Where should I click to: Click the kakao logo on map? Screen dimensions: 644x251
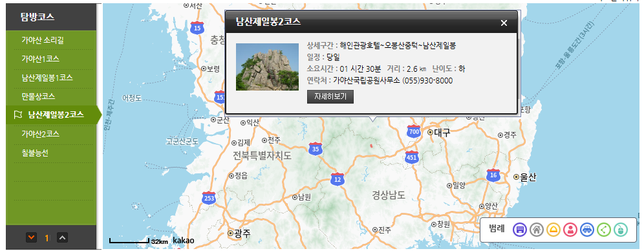coord(183,240)
